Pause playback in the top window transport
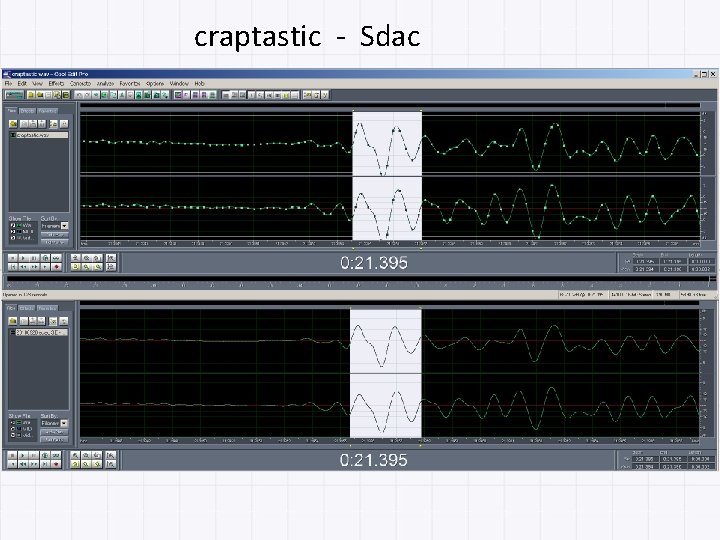 click(x=34, y=258)
